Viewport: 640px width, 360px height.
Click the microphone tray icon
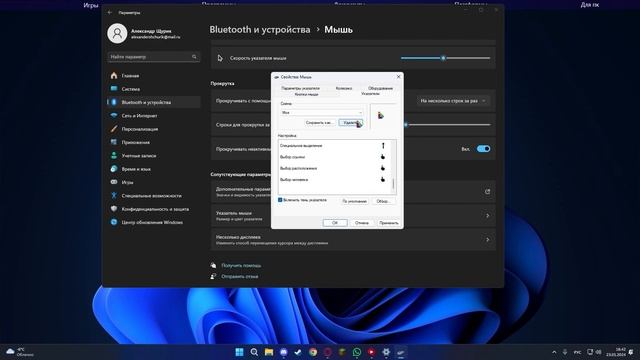click(x=565, y=352)
